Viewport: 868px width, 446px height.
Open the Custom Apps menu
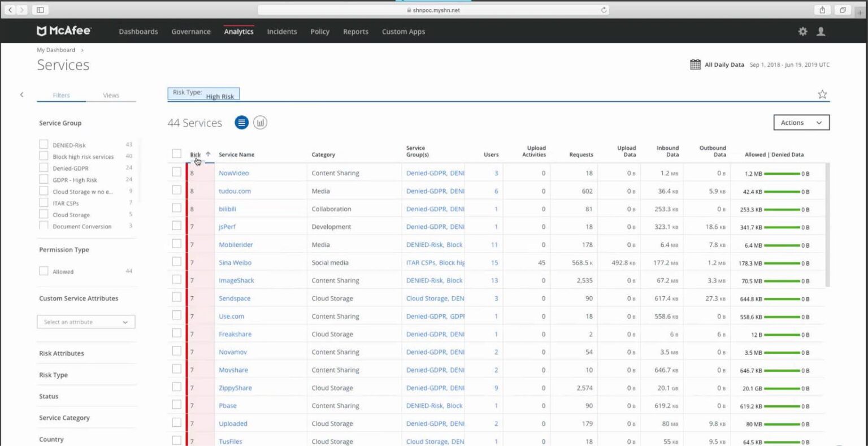pos(403,32)
